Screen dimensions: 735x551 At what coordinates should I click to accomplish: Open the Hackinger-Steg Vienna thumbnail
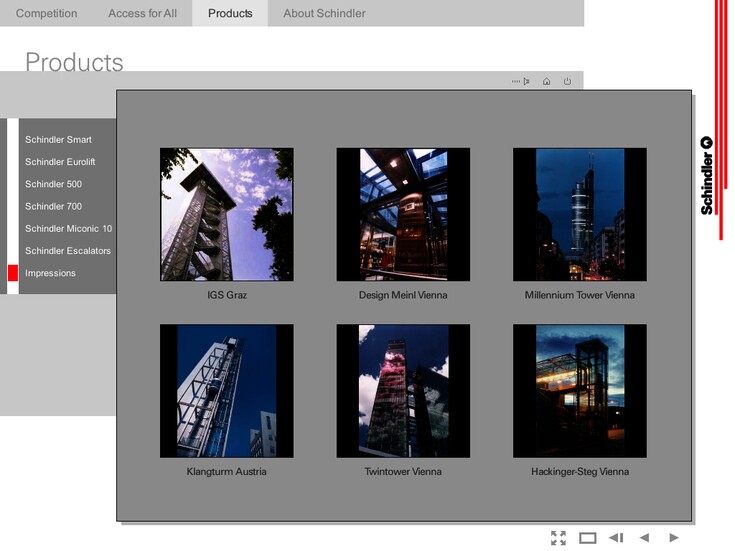580,391
